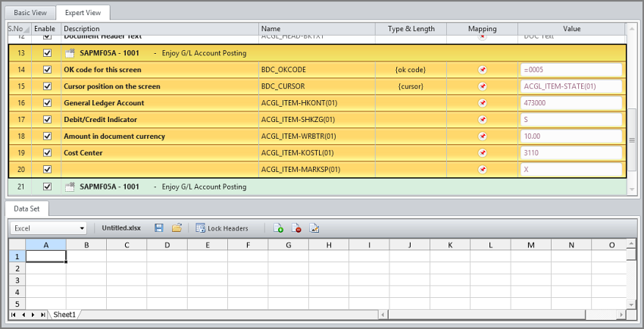Click the remove sheet icon with red minus
Viewport: 644px width, 329px height.
tap(296, 227)
